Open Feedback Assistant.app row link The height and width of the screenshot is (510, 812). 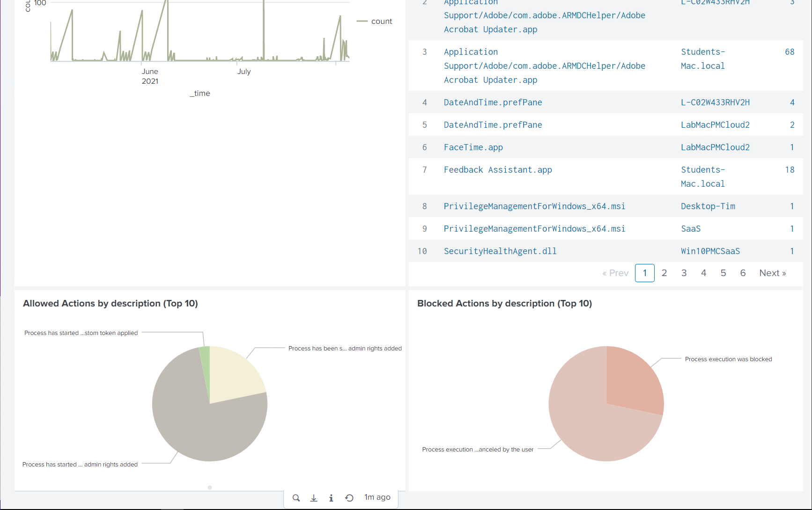(x=498, y=170)
